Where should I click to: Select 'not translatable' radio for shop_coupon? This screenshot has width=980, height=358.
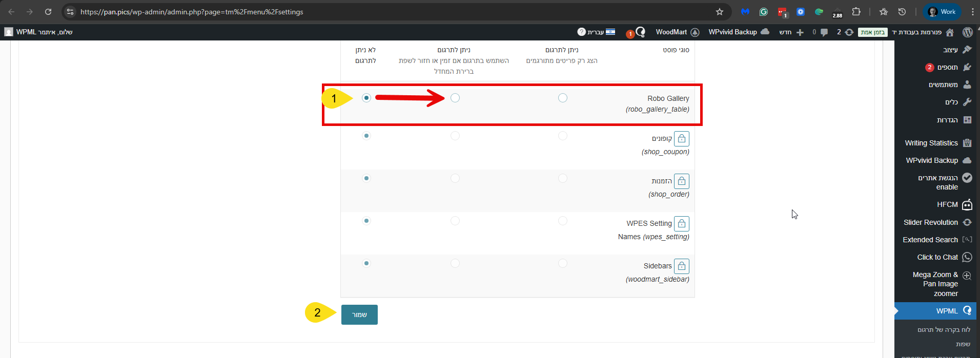pos(366,136)
